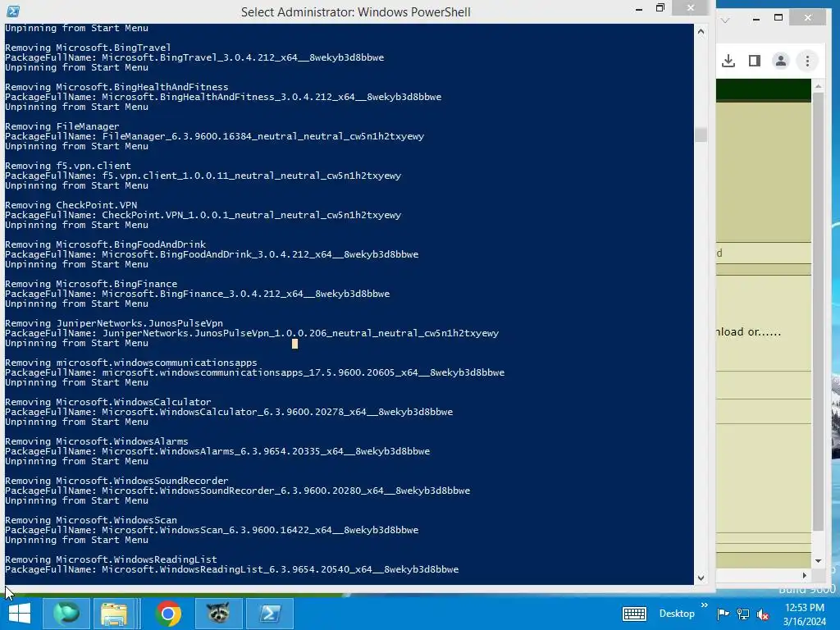Image resolution: width=840 pixels, height=630 pixels.
Task: Click PackageFullName line for FileManager_6.3.9600.16384
Action: 215,136
